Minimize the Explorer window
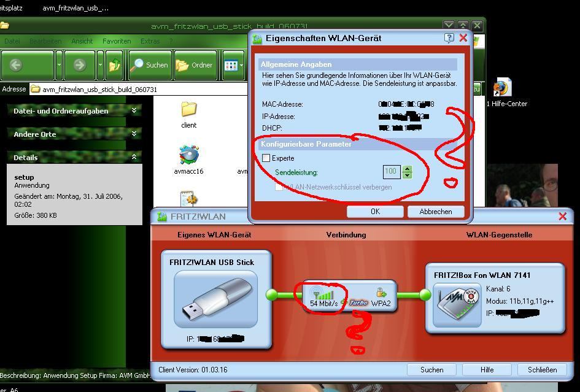 click(x=449, y=25)
